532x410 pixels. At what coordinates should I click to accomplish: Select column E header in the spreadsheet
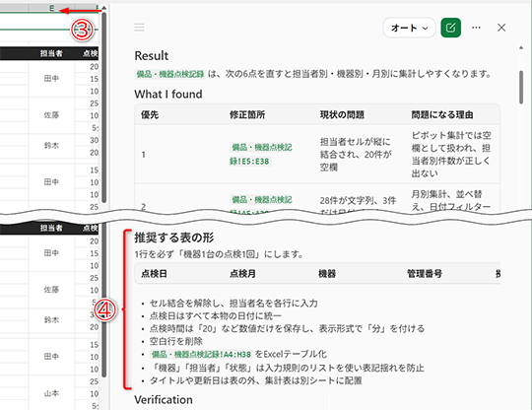pos(51,8)
